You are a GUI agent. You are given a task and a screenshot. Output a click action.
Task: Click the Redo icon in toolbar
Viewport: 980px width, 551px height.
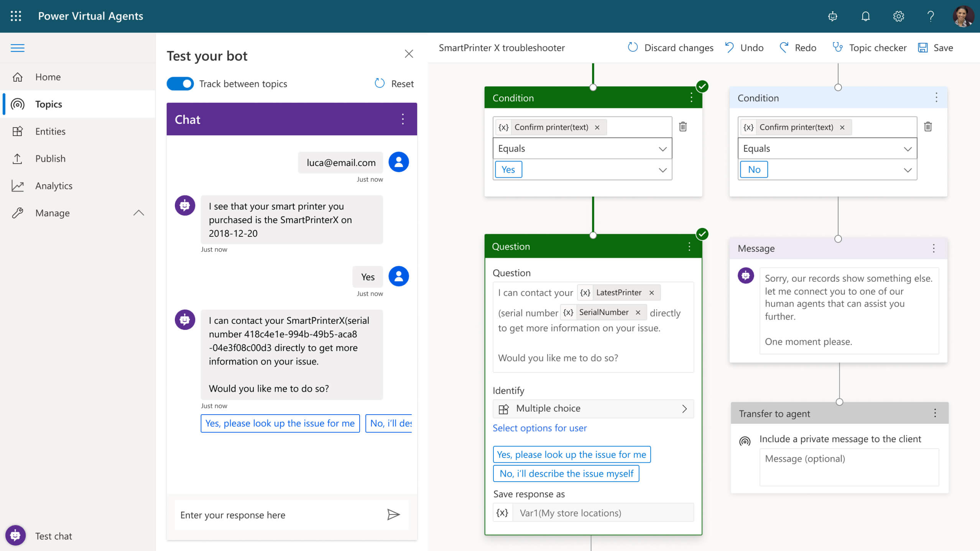coord(783,47)
